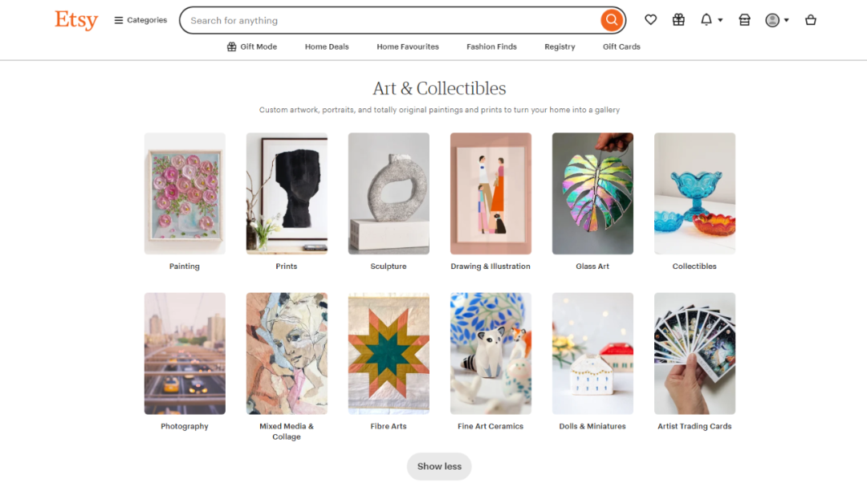Click inside the search bar
The height and width of the screenshot is (504, 867).
click(x=361, y=19)
